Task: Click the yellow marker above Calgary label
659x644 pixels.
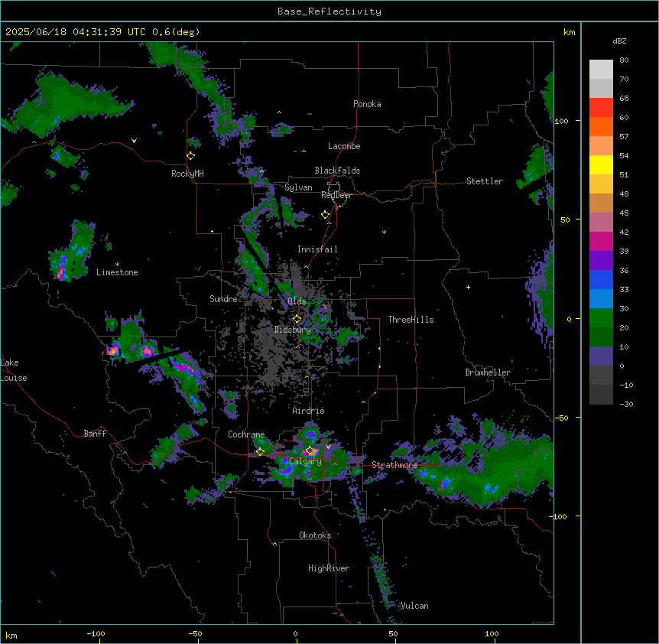Action: (310, 451)
